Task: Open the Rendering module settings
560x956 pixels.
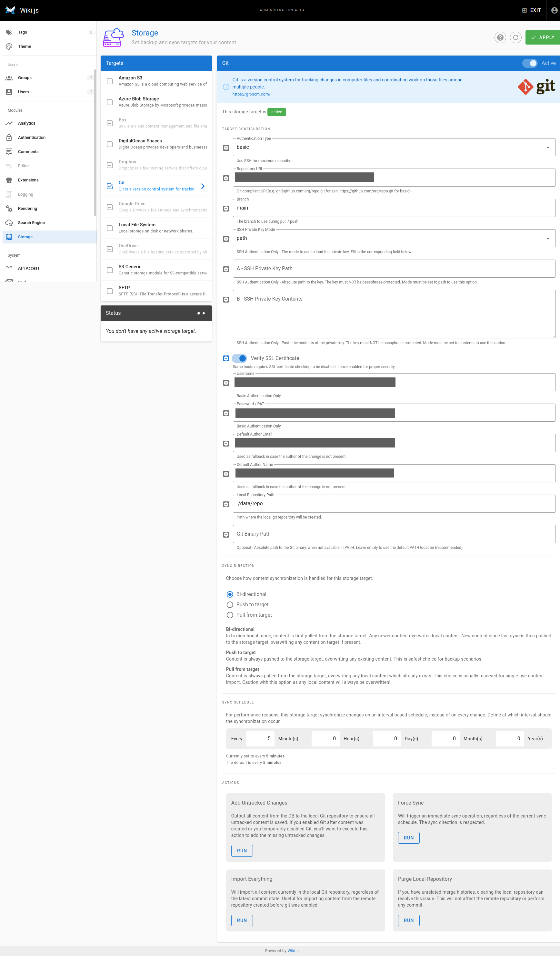Action: pos(27,208)
